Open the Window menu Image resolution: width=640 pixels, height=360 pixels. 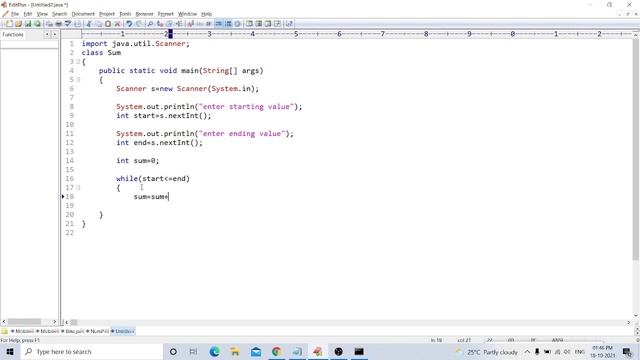[187, 14]
